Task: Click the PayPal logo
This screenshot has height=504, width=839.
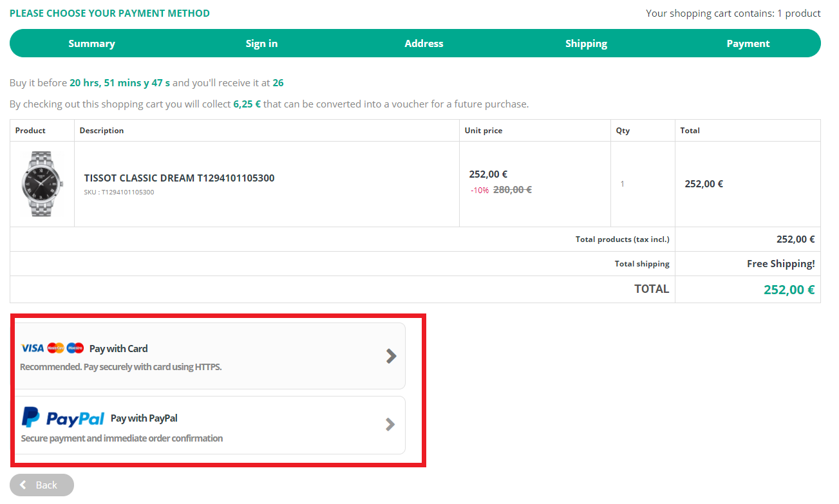Action: tap(63, 418)
